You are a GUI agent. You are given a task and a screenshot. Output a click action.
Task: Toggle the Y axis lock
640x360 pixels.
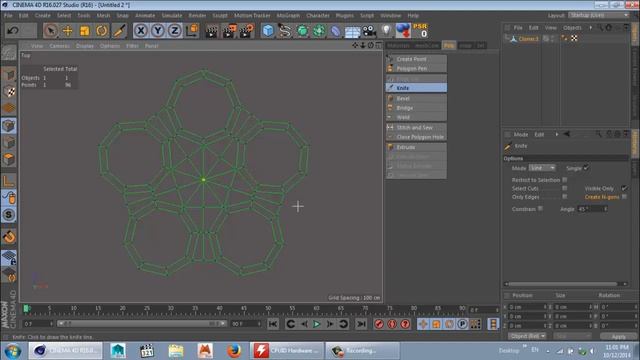coord(158,31)
